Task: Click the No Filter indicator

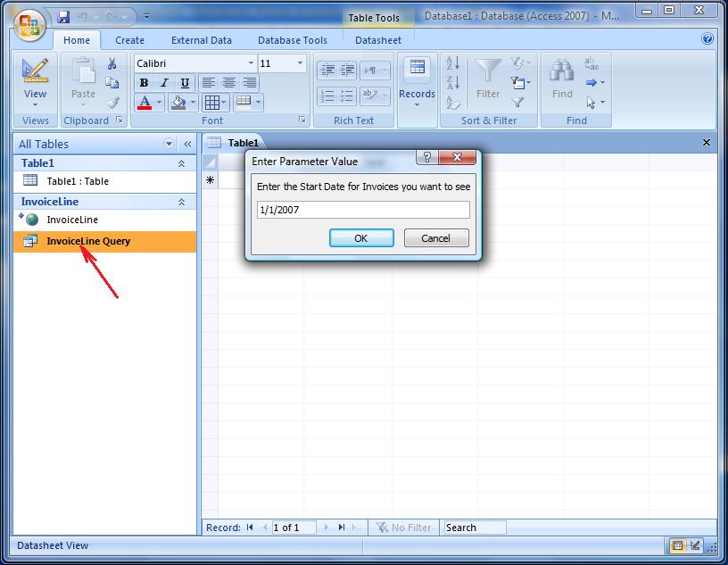Action: 403,528
